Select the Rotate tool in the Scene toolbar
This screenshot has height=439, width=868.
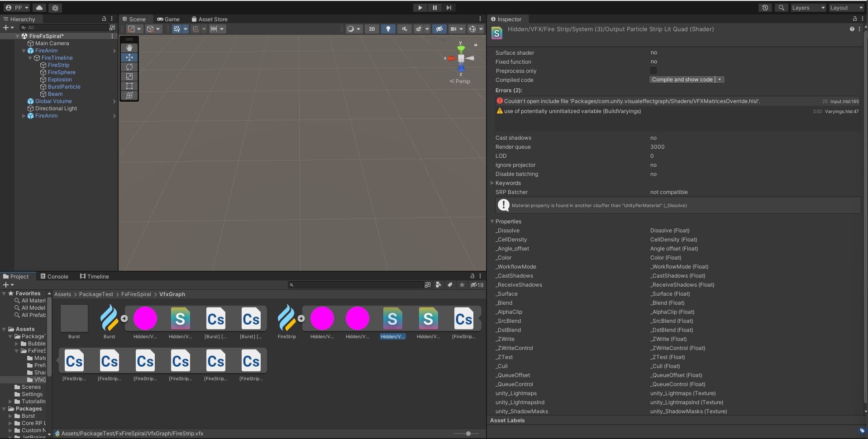pyautogui.click(x=129, y=67)
